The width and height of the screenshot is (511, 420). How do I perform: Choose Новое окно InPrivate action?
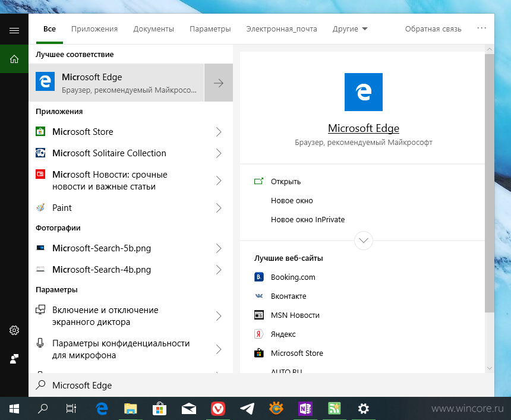[x=308, y=220]
